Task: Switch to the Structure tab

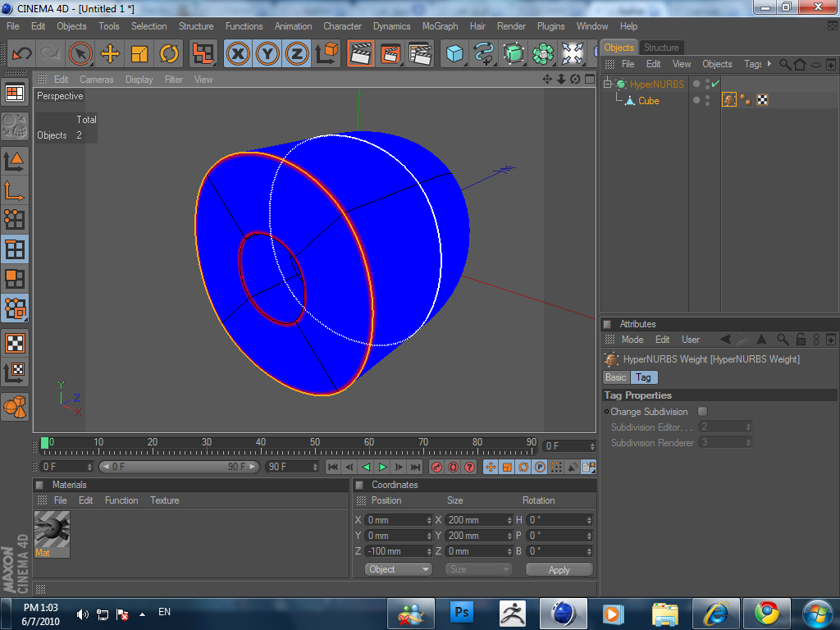Action: pos(661,48)
